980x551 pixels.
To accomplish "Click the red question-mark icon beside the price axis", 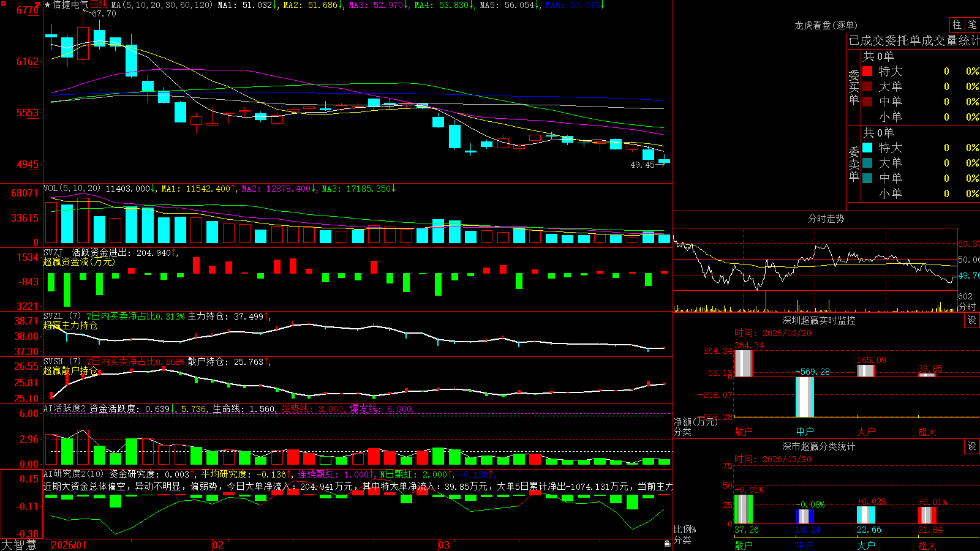I will tap(39, 5).
